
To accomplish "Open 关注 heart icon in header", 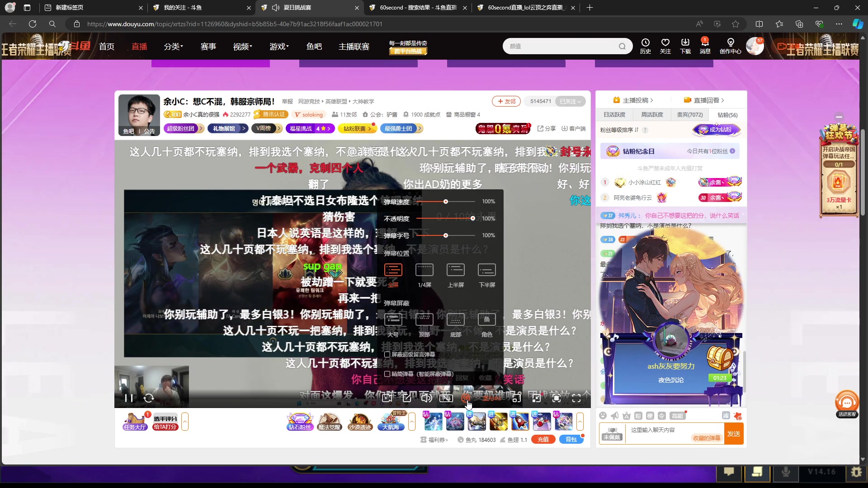I will pyautogui.click(x=665, y=46).
